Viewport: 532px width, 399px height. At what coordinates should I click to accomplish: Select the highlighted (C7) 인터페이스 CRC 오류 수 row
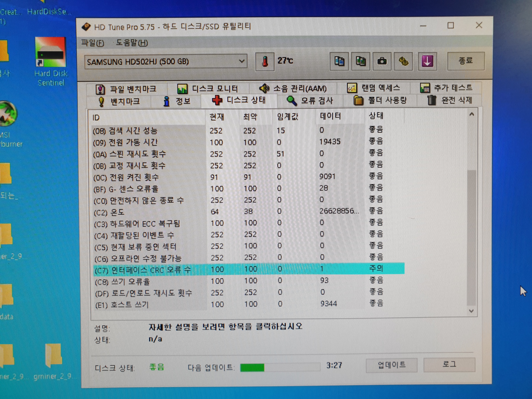[249, 269]
